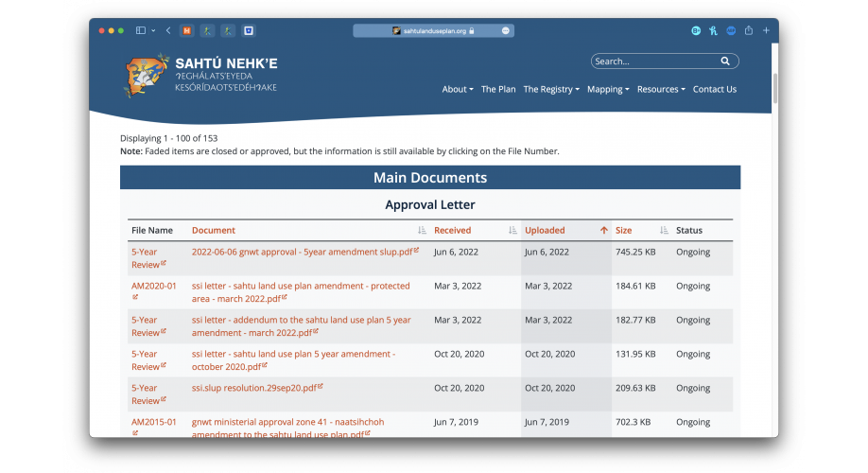Viewport: 868px width, 473px height.
Task: Click the Uploaded ascending arrow icon
Action: point(604,231)
